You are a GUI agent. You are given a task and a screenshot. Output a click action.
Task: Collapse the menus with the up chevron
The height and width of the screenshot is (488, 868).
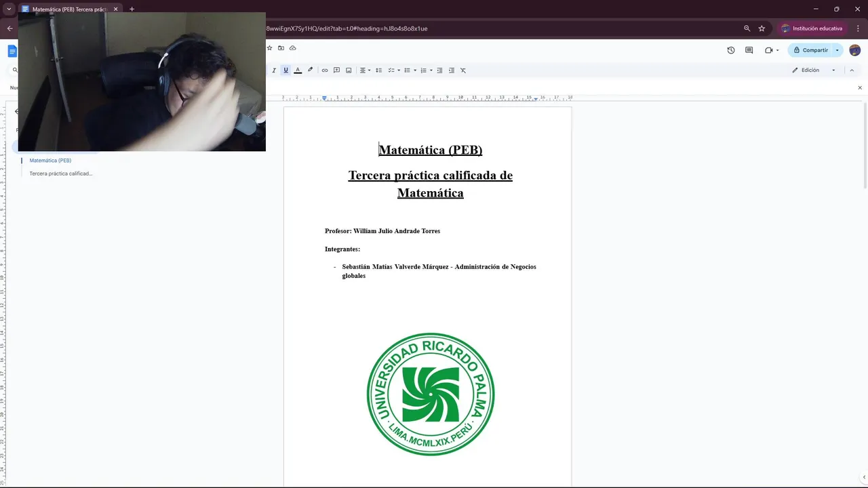[852, 70]
